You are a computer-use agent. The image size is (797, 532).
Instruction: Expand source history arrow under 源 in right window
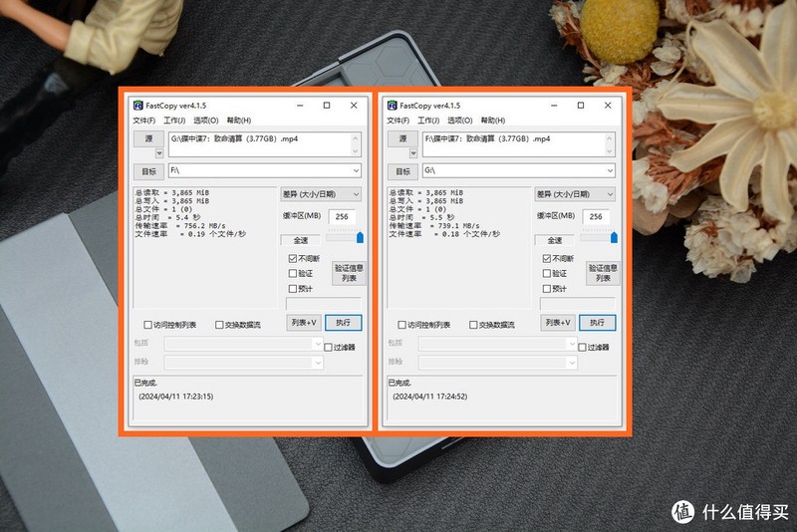(413, 153)
